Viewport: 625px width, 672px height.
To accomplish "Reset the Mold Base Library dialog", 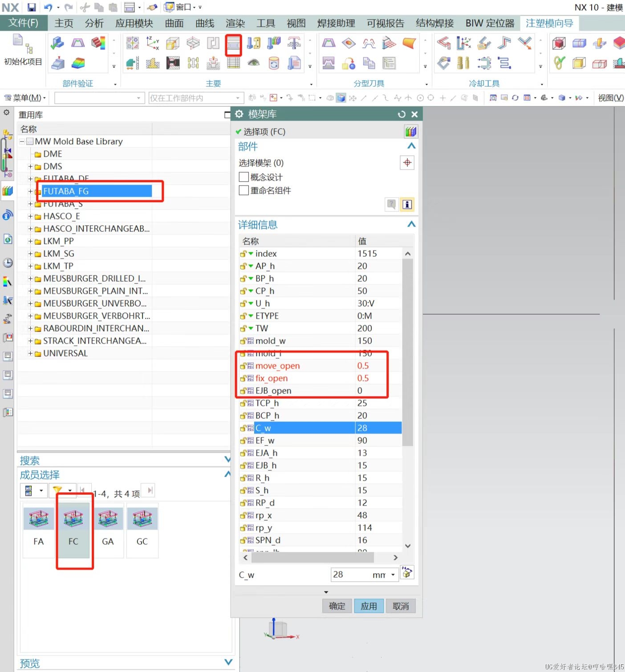I will point(402,114).
